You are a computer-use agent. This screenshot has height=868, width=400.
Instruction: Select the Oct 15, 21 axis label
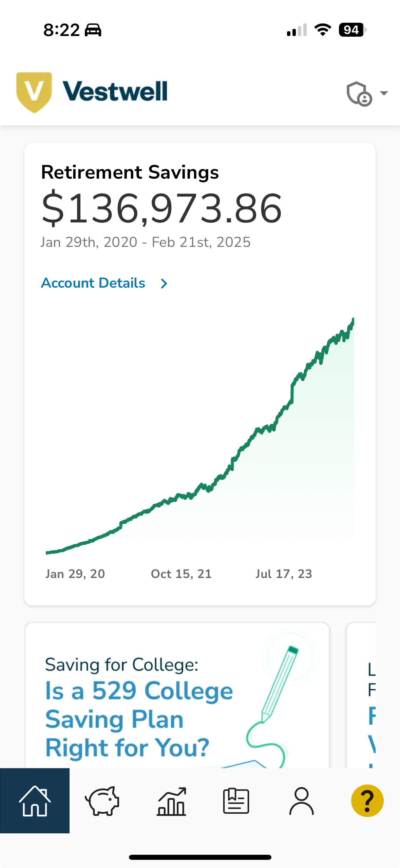pyautogui.click(x=181, y=574)
